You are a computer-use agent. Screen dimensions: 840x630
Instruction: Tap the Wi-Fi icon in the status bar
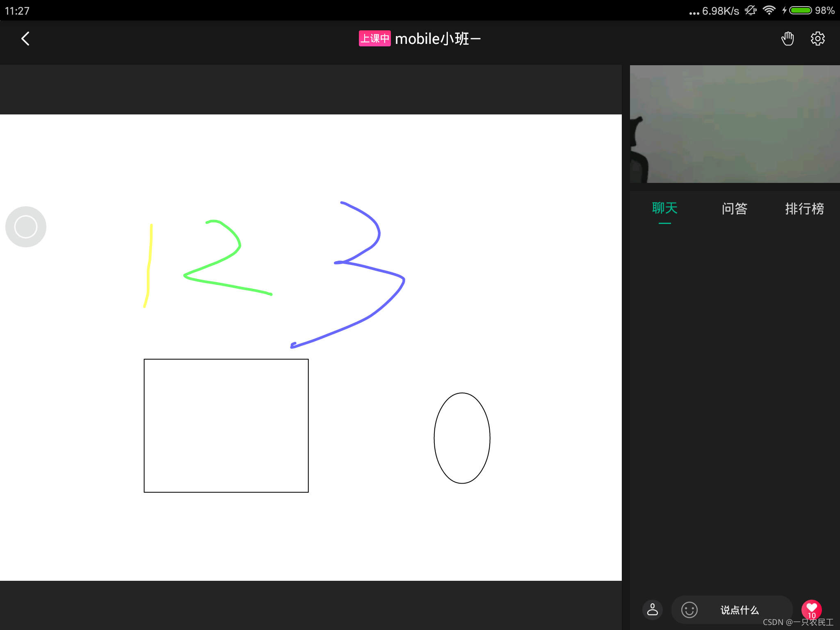(x=769, y=10)
